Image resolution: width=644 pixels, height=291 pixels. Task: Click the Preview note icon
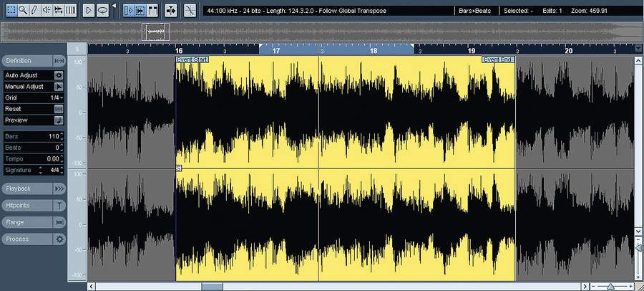click(x=59, y=120)
